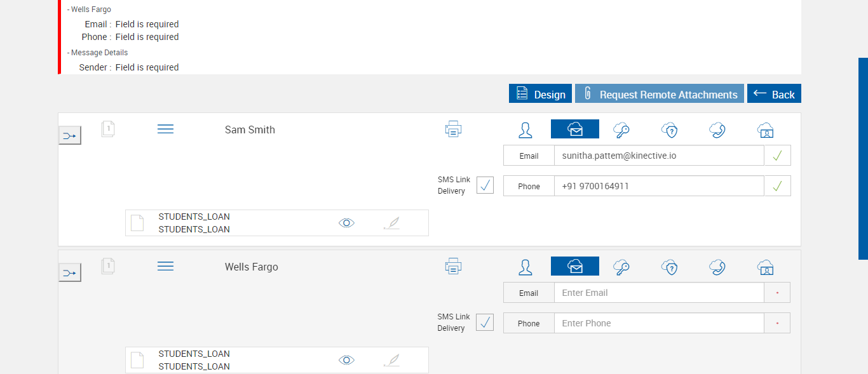
Task: Toggle SMS Link Delivery checkbox for Wells Fargo
Action: tap(485, 323)
